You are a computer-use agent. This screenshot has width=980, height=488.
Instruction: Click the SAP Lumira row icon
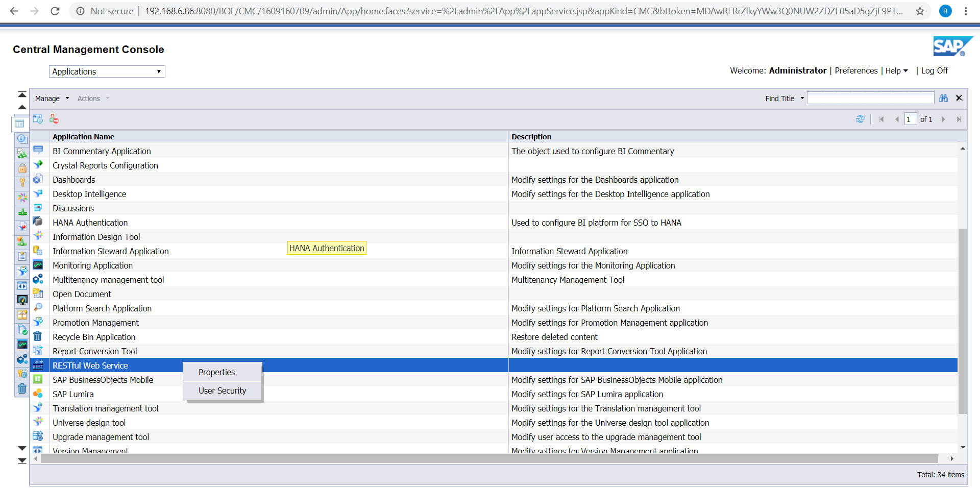[x=38, y=394]
